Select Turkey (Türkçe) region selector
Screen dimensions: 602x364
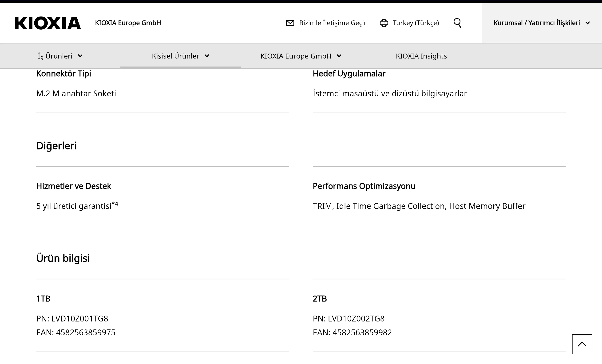pyautogui.click(x=416, y=23)
